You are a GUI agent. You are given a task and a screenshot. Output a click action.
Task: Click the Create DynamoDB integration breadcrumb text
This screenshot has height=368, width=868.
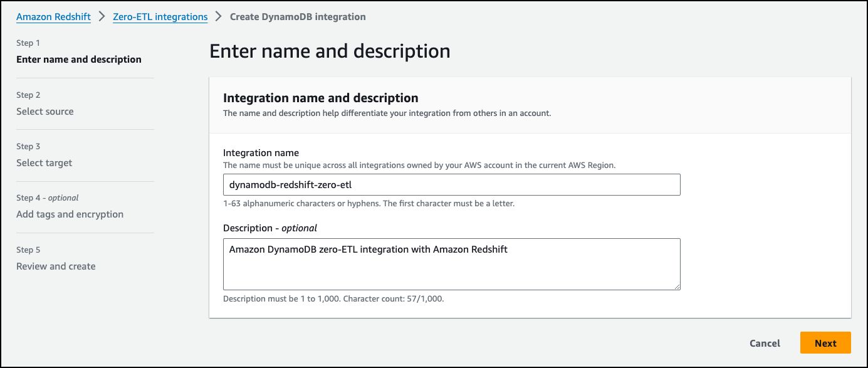pyautogui.click(x=298, y=17)
